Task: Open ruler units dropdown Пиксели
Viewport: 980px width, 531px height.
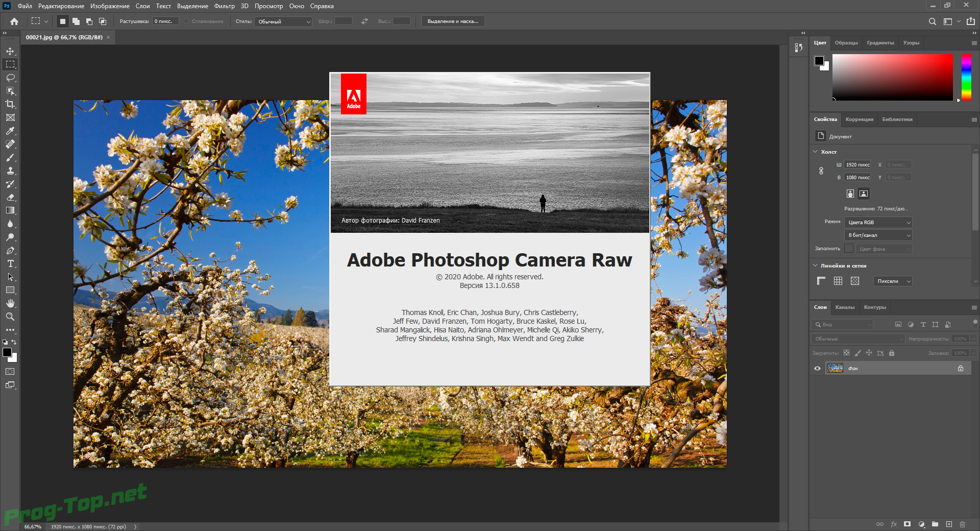Action: pos(893,281)
